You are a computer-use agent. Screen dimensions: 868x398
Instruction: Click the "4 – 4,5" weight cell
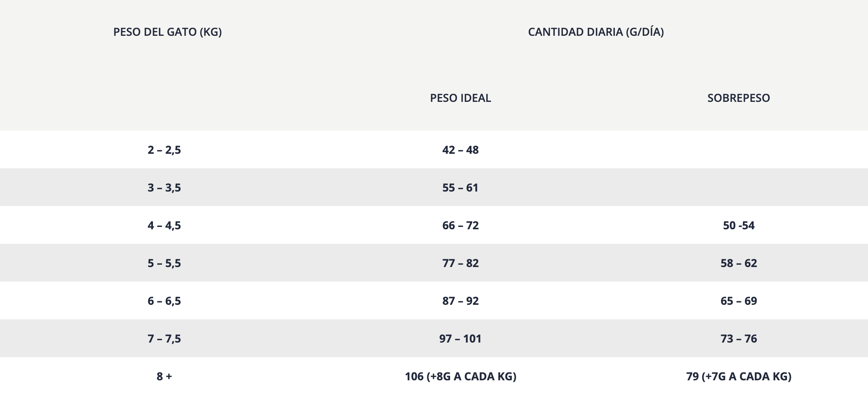(x=164, y=225)
